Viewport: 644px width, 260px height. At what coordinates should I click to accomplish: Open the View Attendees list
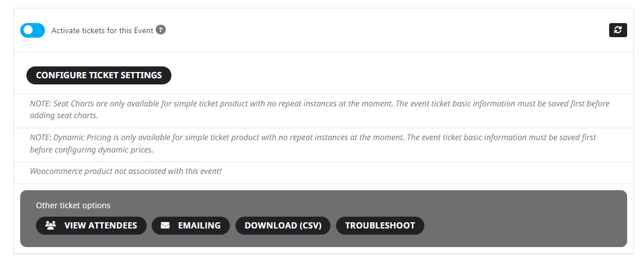91,226
